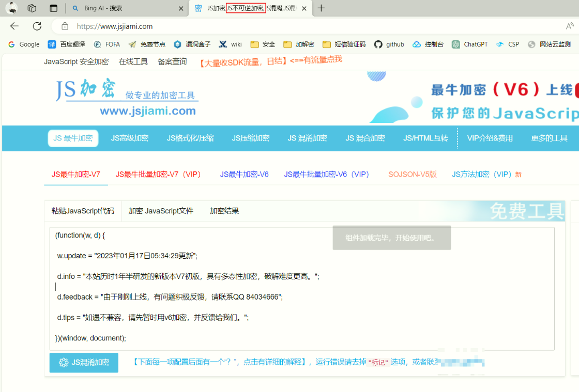Viewport: 579px width, 392px height.
Task: Click the read aloud icon
Action: pyautogui.click(x=569, y=26)
